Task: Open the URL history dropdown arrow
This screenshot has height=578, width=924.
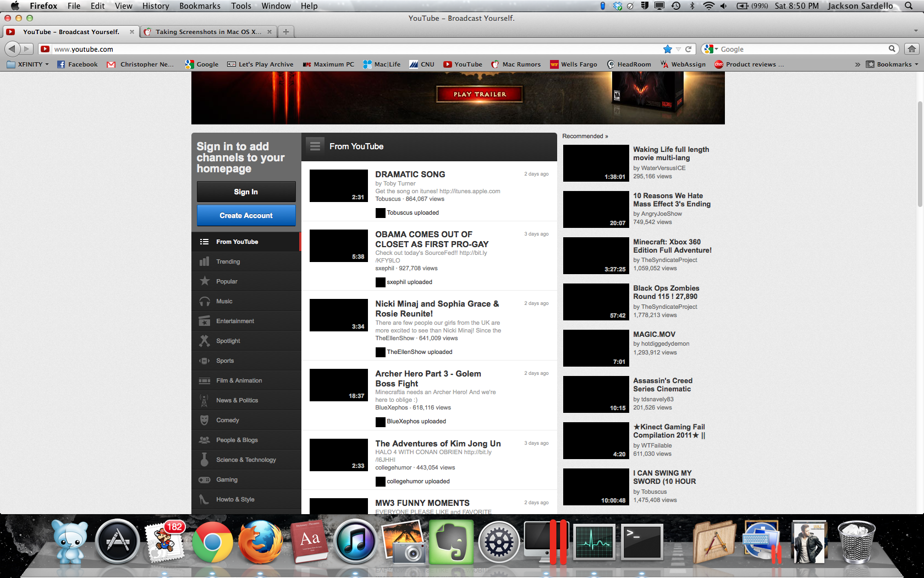Action: 678,49
